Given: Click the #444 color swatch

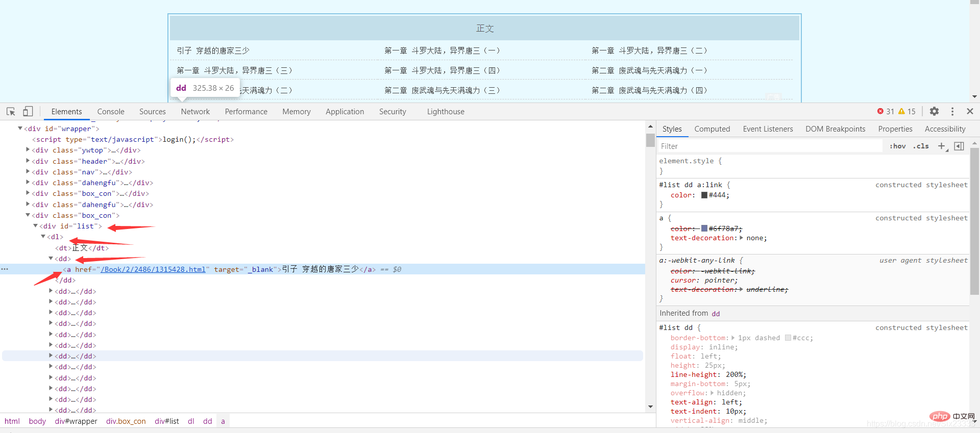Looking at the screenshot, I should pos(704,195).
